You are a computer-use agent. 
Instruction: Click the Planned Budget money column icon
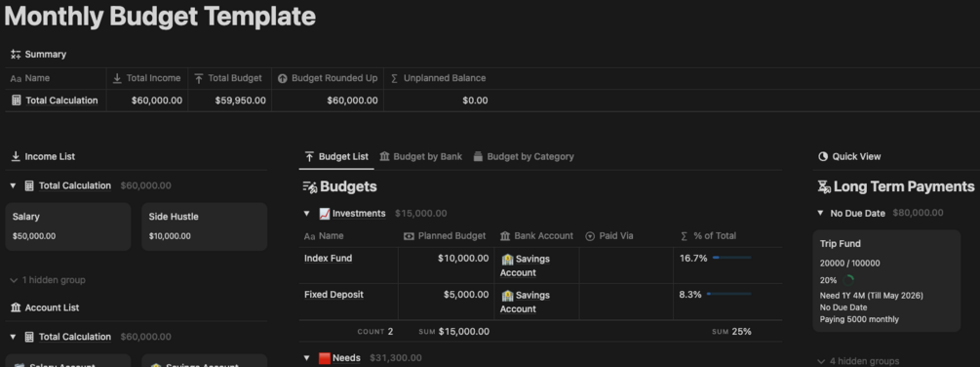click(409, 236)
